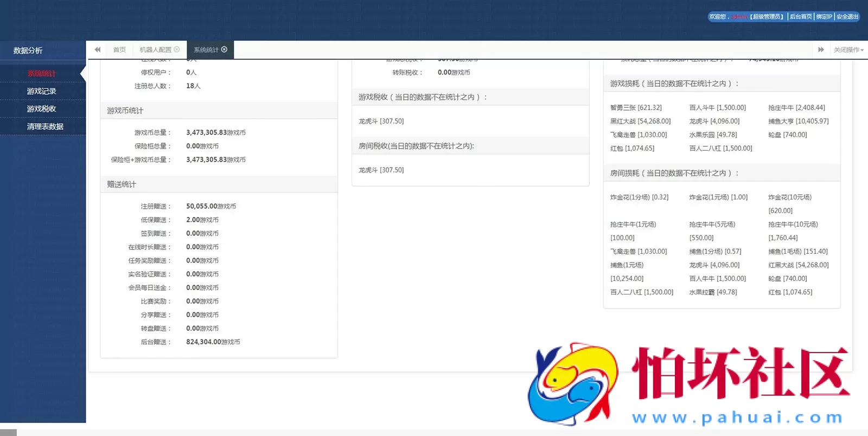
Task: Click 炸金花(1元场) [1.00] entry
Action: coord(719,197)
